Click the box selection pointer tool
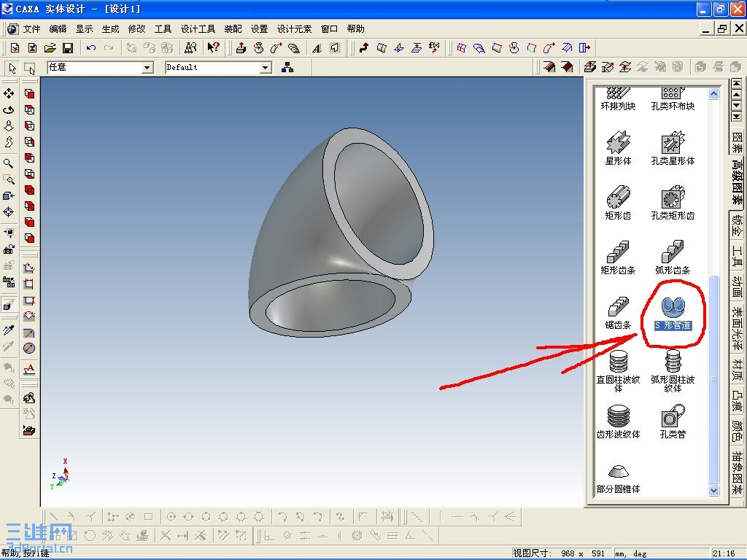The image size is (747, 560). [29, 69]
